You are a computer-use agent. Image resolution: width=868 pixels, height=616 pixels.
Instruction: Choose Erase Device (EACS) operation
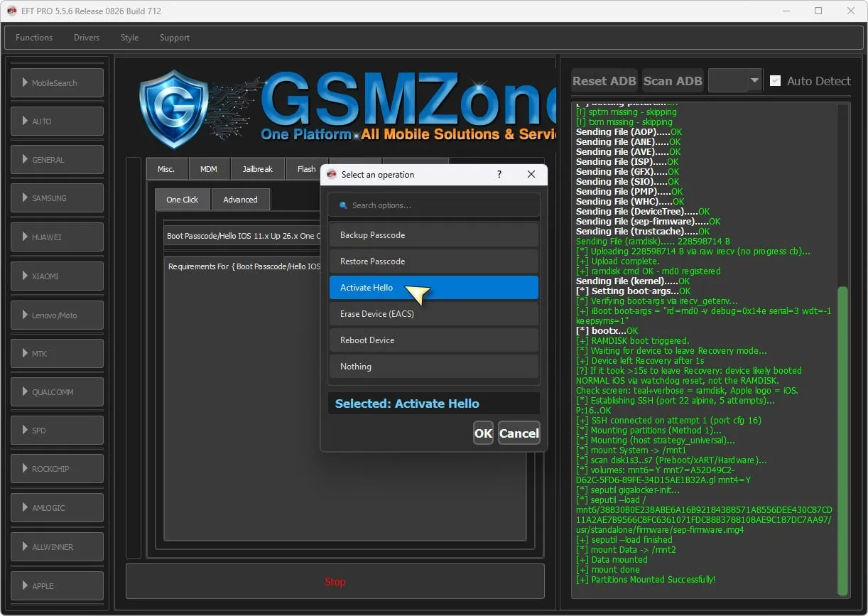[434, 314]
